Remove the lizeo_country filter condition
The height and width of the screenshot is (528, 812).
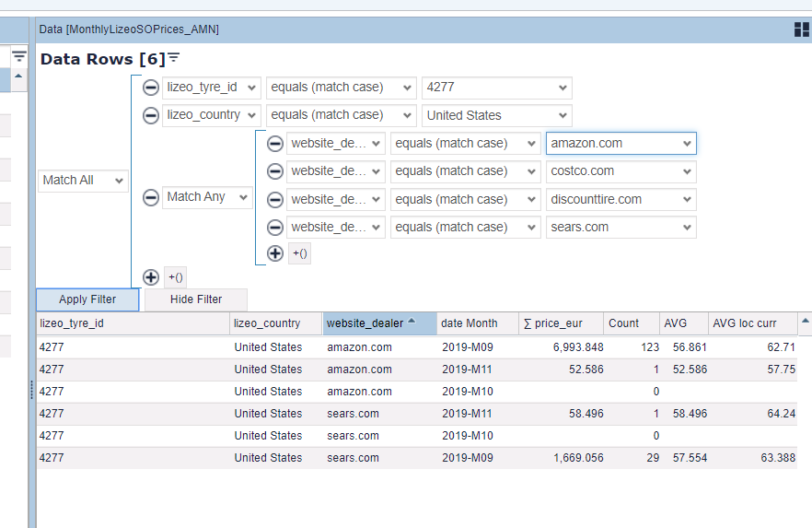click(x=151, y=115)
